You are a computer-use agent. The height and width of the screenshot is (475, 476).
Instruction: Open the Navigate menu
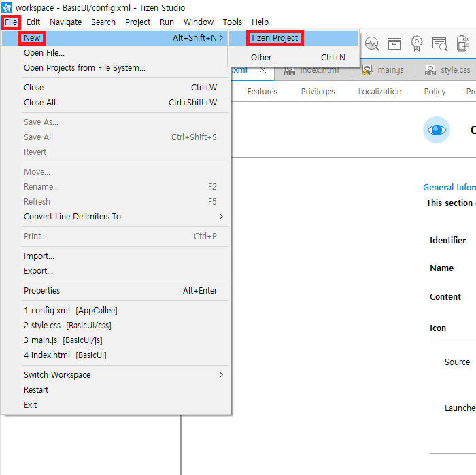click(x=66, y=22)
